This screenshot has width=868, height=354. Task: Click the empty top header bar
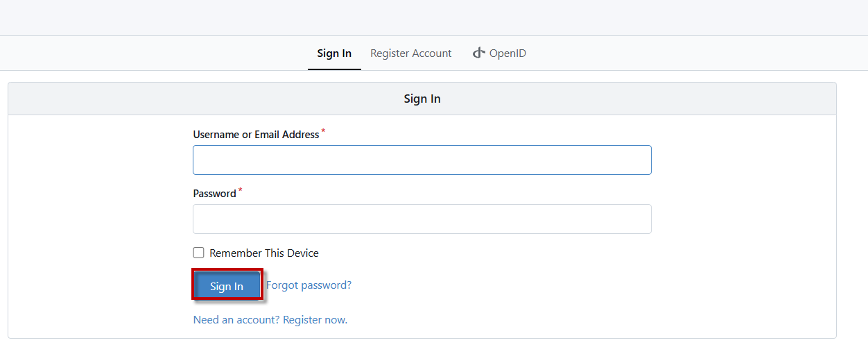pyautogui.click(x=434, y=17)
